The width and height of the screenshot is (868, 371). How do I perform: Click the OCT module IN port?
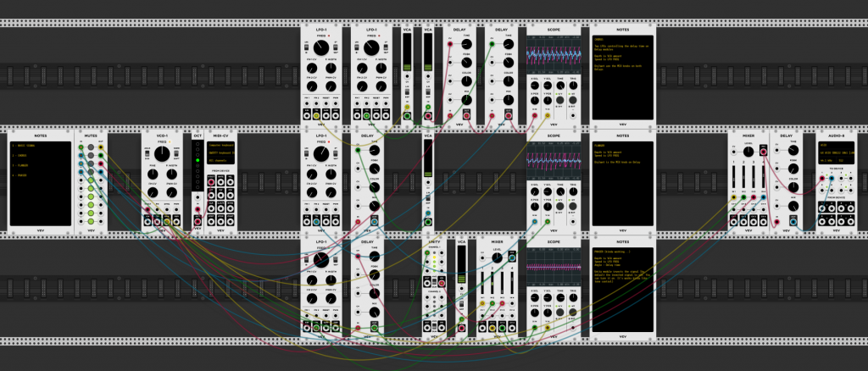[x=198, y=209]
